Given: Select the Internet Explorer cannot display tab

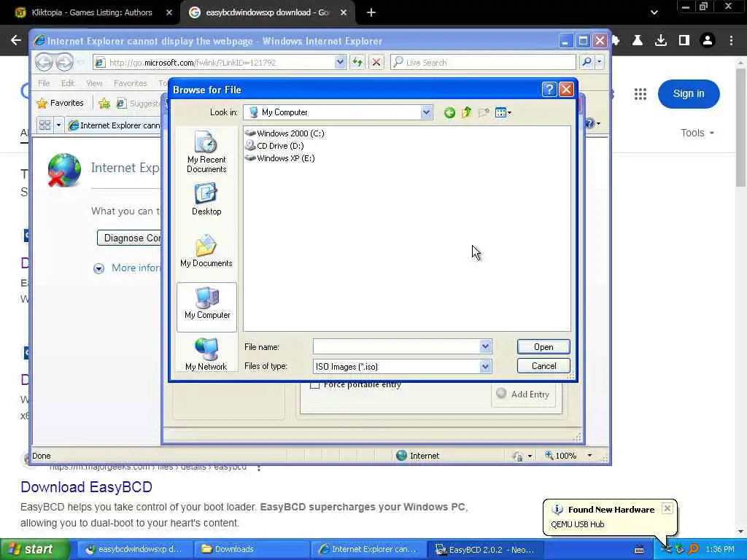Looking at the screenshot, I should (x=115, y=125).
